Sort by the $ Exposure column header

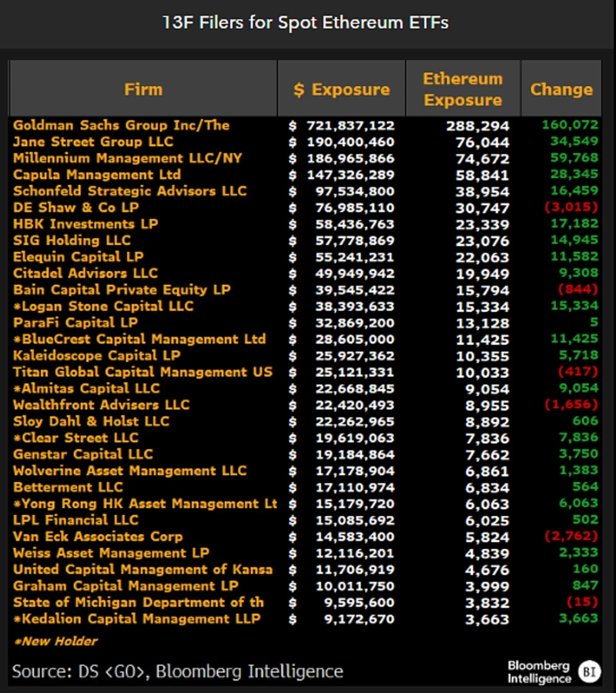click(341, 89)
